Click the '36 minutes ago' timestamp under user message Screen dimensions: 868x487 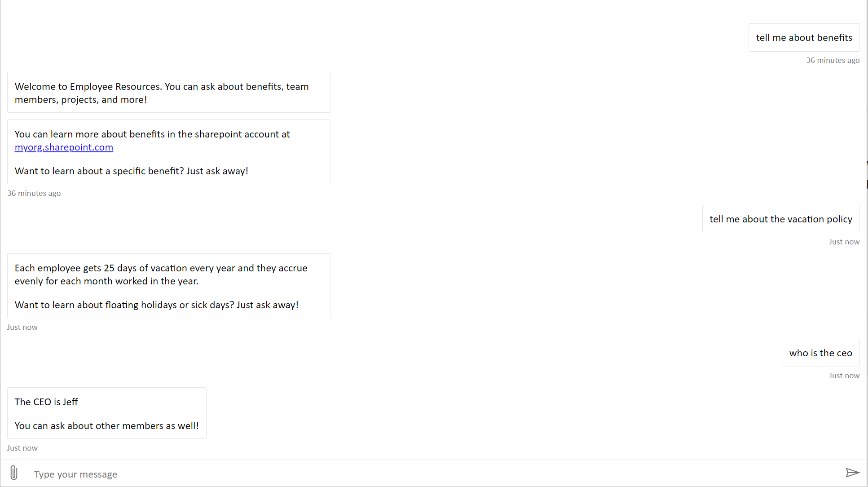[833, 60]
